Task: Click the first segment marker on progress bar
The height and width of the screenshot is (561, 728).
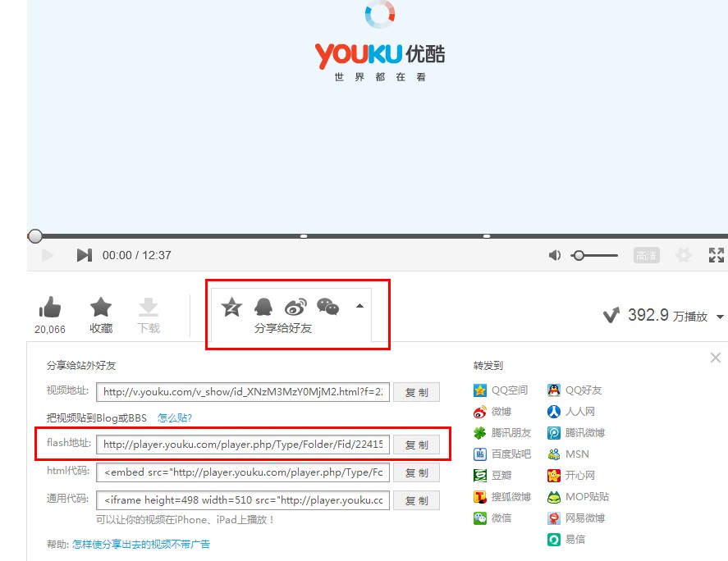Action: (304, 236)
